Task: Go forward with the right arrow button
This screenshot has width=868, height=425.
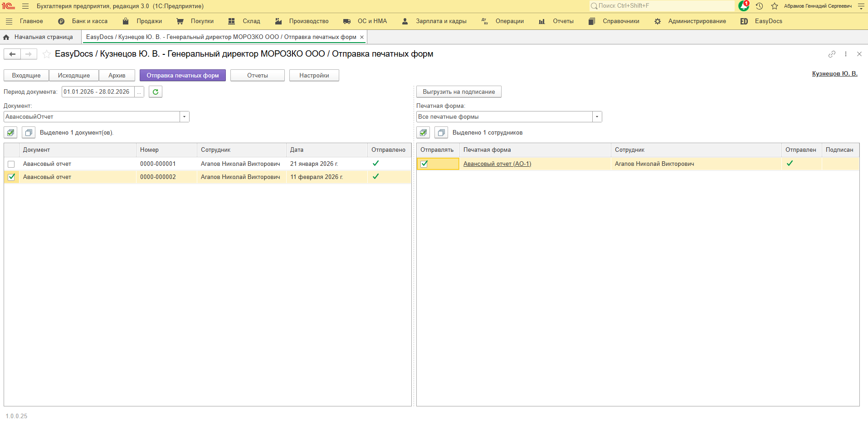Action: pyautogui.click(x=29, y=54)
